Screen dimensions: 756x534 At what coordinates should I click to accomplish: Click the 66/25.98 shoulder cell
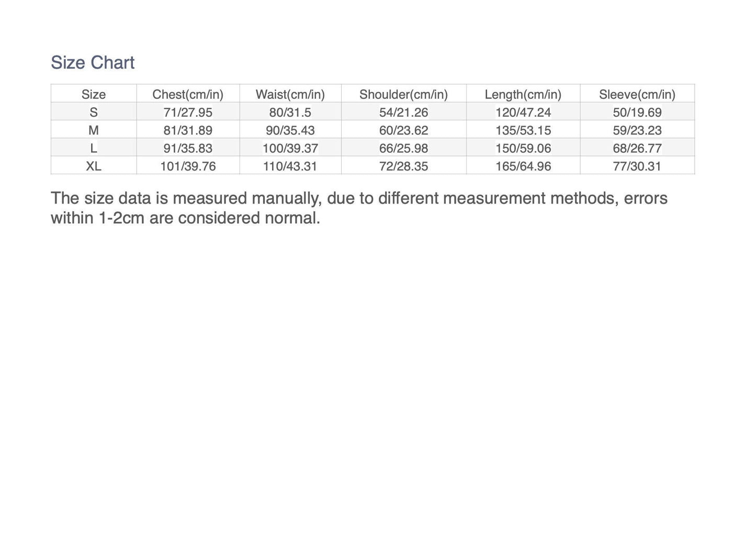(x=403, y=148)
